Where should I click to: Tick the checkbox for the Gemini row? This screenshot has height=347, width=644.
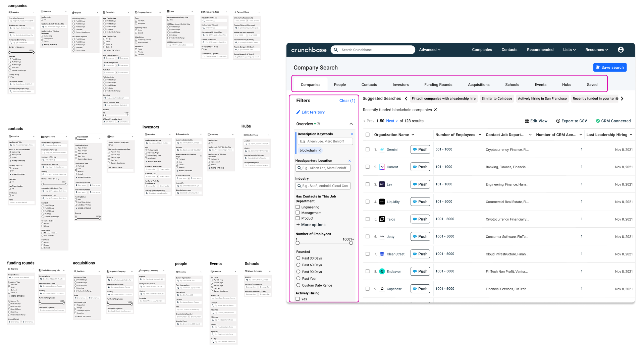(x=368, y=150)
